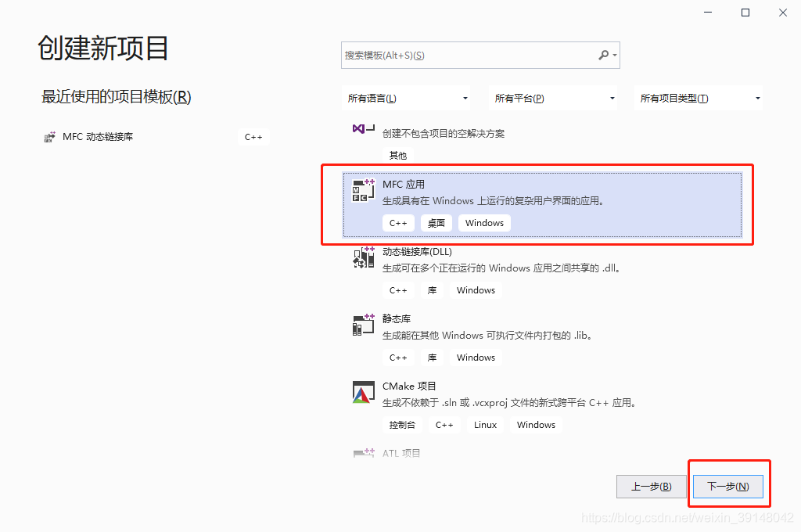Click the static library template icon

click(x=363, y=325)
